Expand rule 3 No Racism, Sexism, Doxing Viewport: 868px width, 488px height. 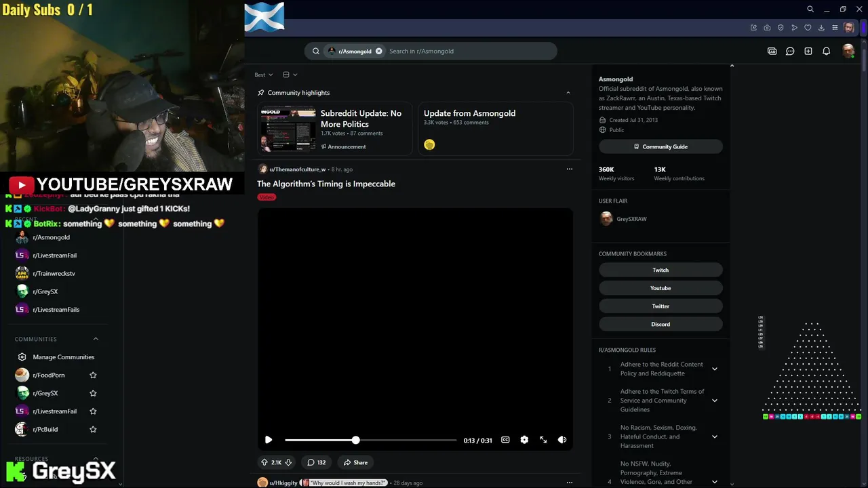pos(714,436)
